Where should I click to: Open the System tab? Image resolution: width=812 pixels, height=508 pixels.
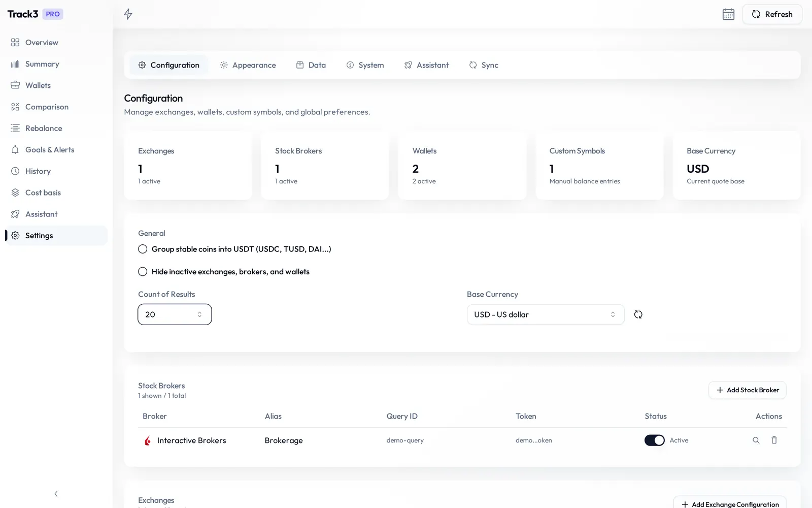365,65
